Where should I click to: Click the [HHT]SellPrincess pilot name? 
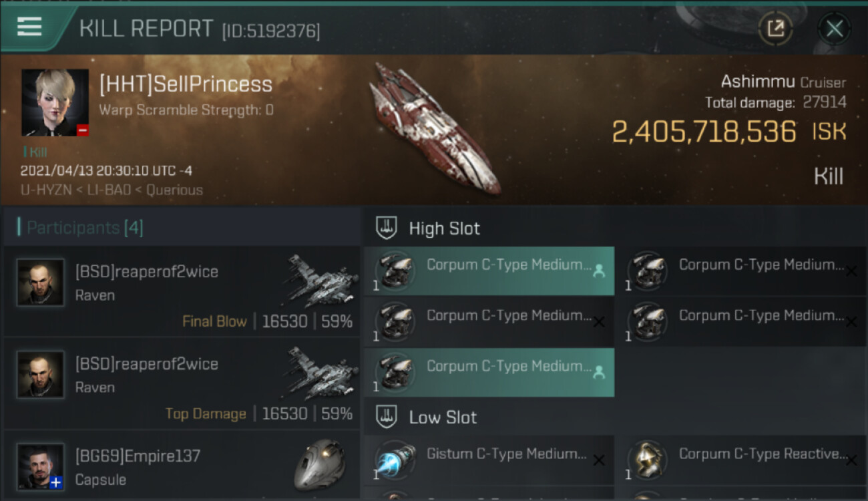[186, 84]
